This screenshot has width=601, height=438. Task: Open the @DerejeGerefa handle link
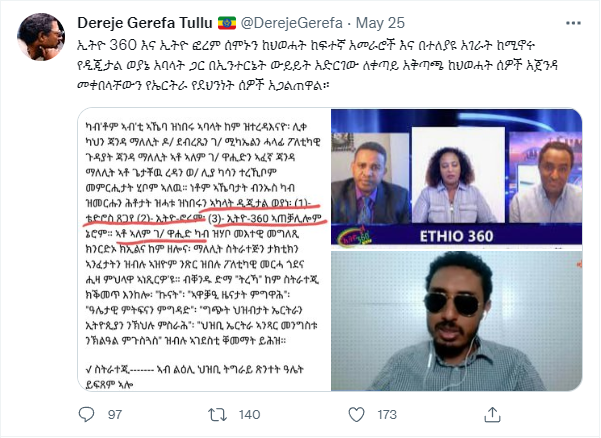tap(292, 23)
